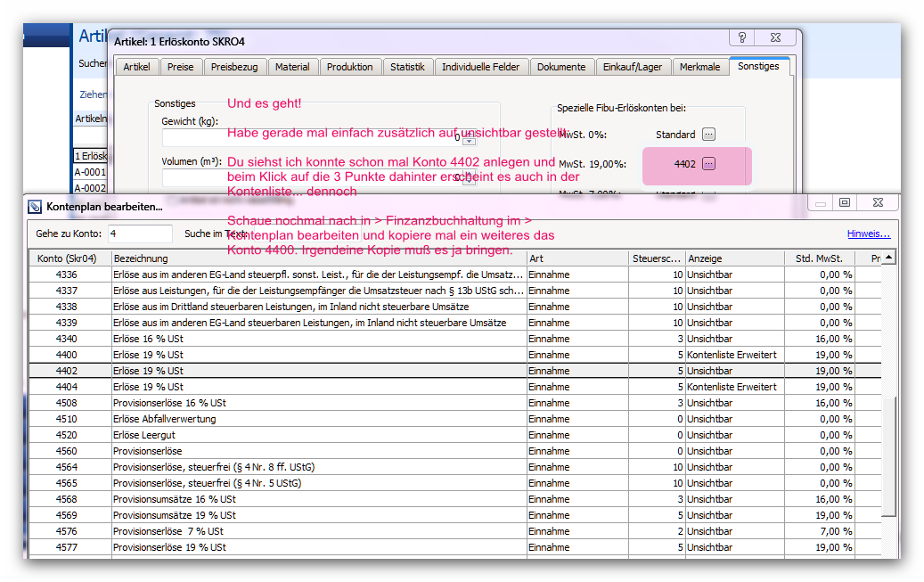Screen dimensions: 924x582
Task: Maximize the Kontenplan bearbeiten window
Action: pyautogui.click(x=845, y=202)
